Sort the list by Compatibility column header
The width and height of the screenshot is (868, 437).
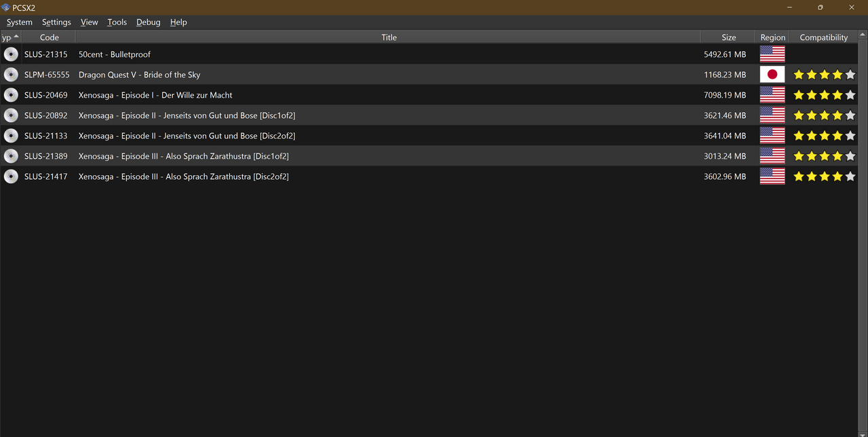tap(824, 37)
